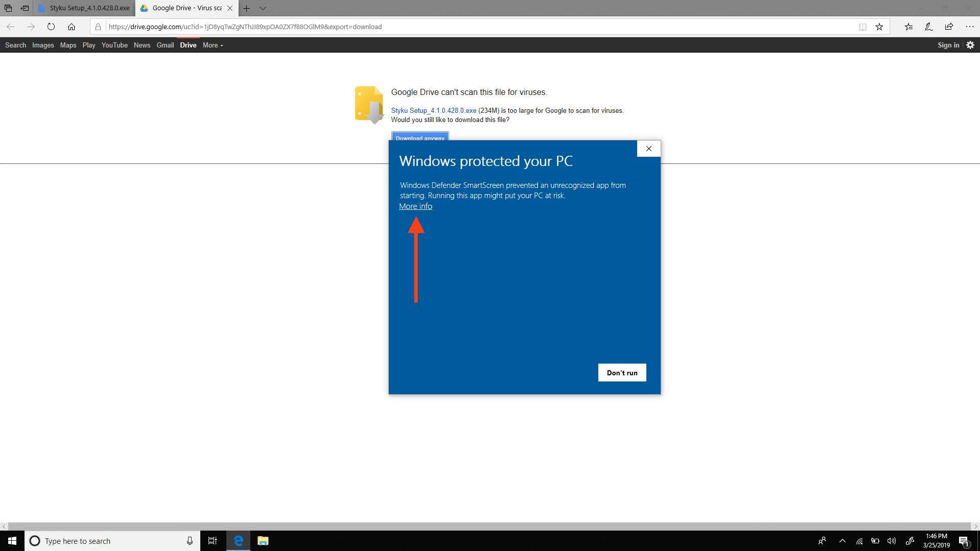Viewport: 980px width, 551px height.
Task: Toggle Reading view icon in address bar
Action: pyautogui.click(x=862, y=27)
